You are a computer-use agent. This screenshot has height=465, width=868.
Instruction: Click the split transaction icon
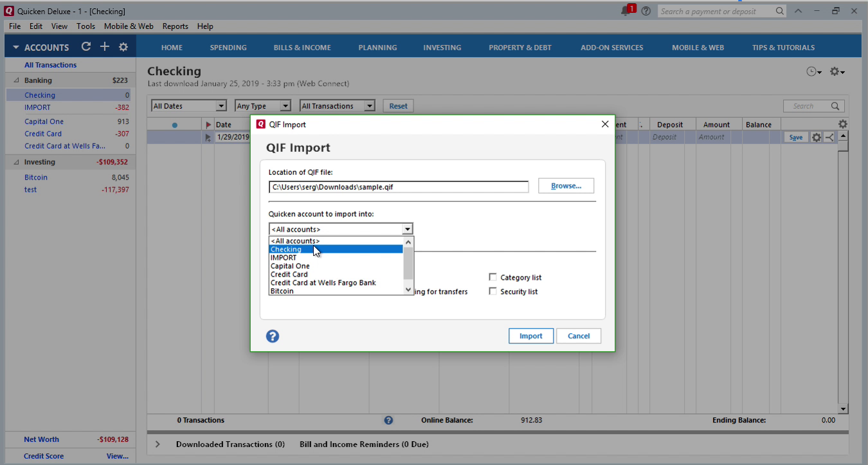coord(829,137)
